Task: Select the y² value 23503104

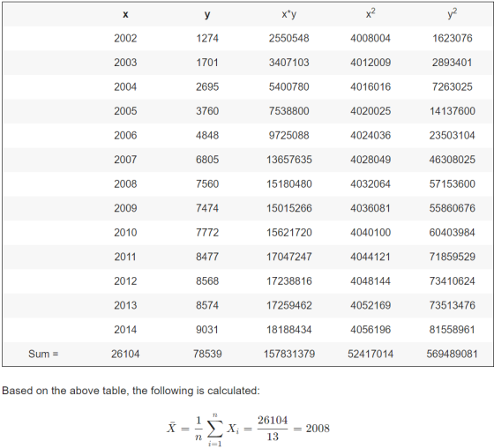Action: pyautogui.click(x=452, y=136)
